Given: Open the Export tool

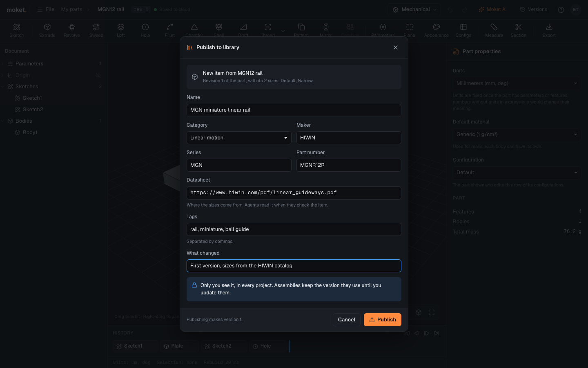Looking at the screenshot, I should (x=549, y=30).
